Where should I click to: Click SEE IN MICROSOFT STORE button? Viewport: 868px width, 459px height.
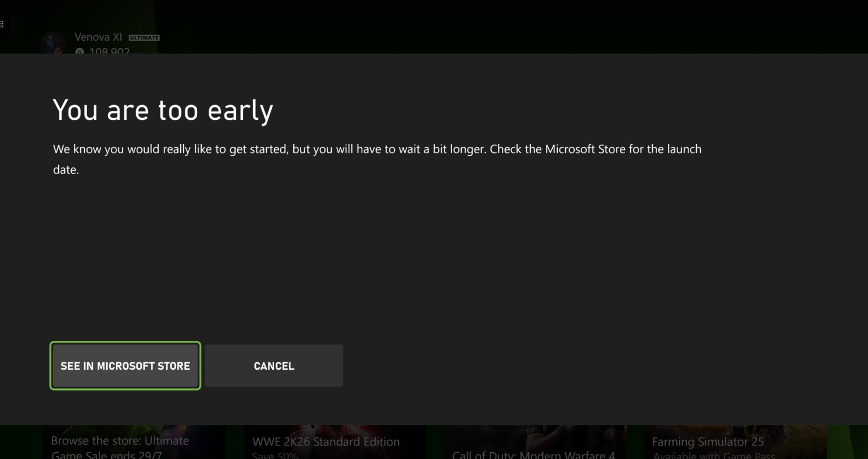[125, 366]
